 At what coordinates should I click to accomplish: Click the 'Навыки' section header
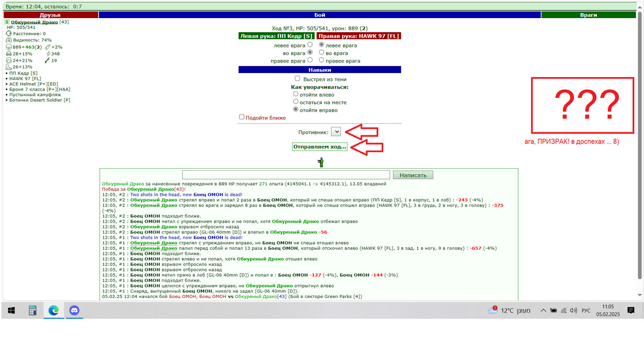[x=320, y=70]
